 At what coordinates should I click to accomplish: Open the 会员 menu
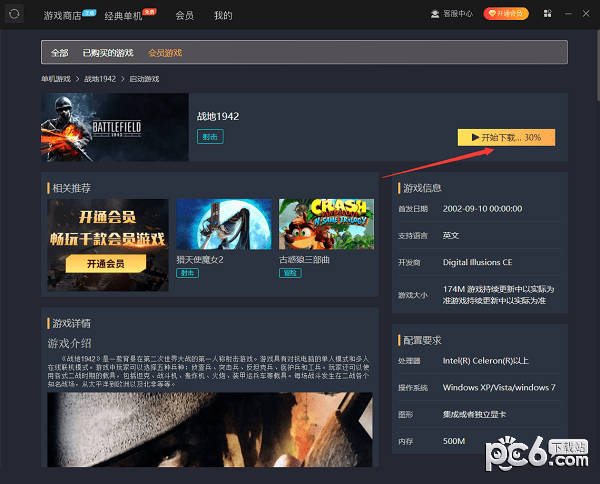click(184, 16)
